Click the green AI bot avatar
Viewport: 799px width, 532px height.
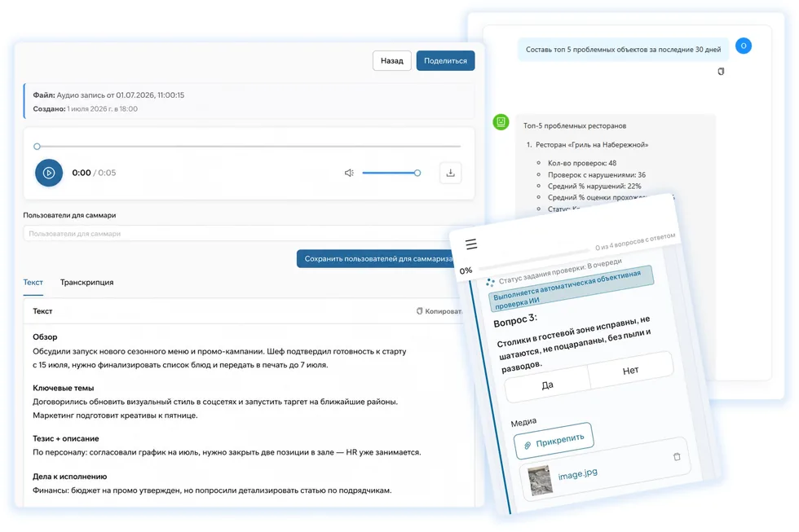point(501,121)
